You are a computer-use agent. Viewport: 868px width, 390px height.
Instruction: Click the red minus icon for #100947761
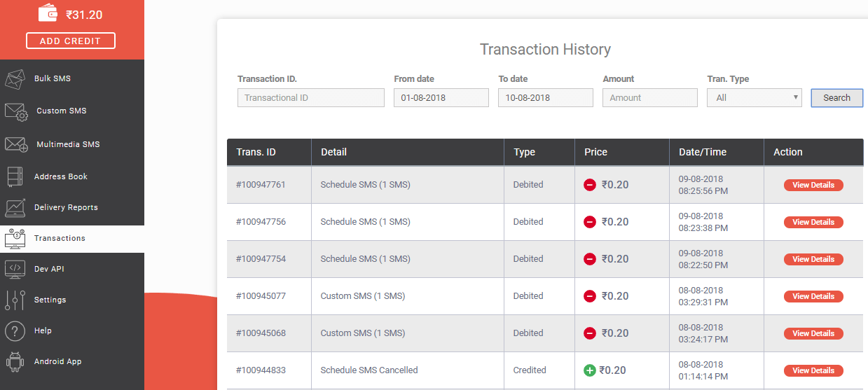(590, 185)
